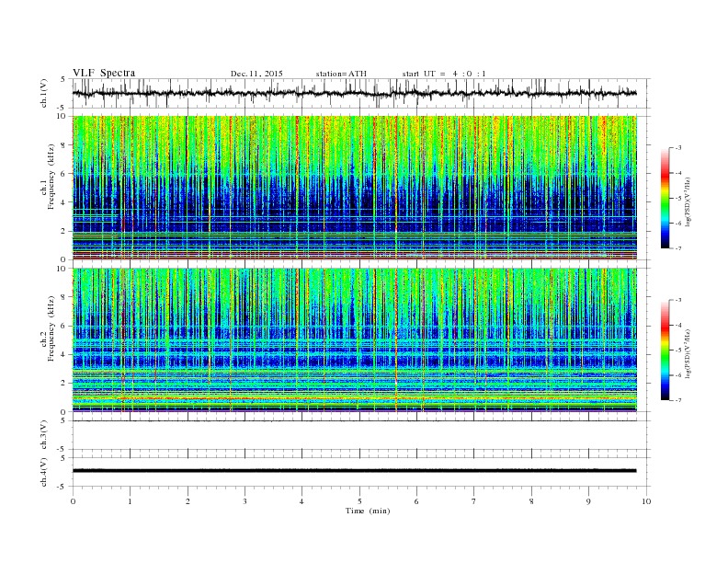Viewport: 728px width, 563px height.
Task: Select the date text "Dec.11, 2015"
Action: coord(256,74)
